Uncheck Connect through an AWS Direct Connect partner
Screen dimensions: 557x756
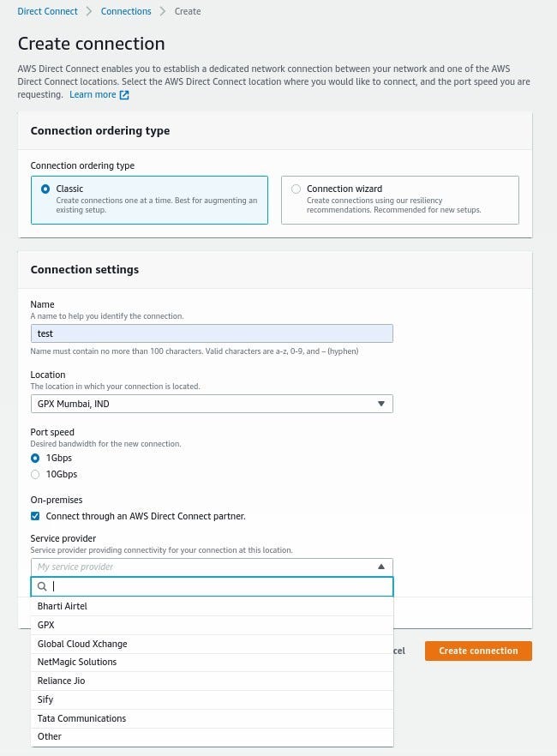pyautogui.click(x=35, y=516)
